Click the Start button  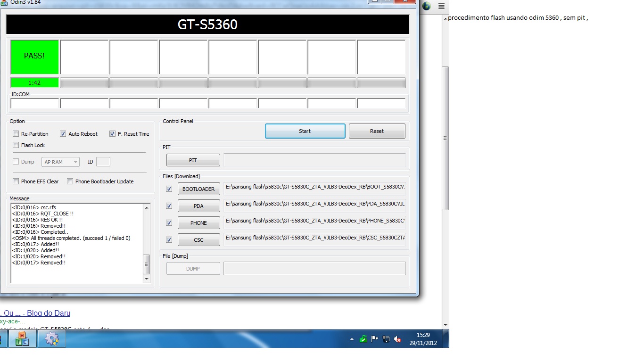point(305,131)
